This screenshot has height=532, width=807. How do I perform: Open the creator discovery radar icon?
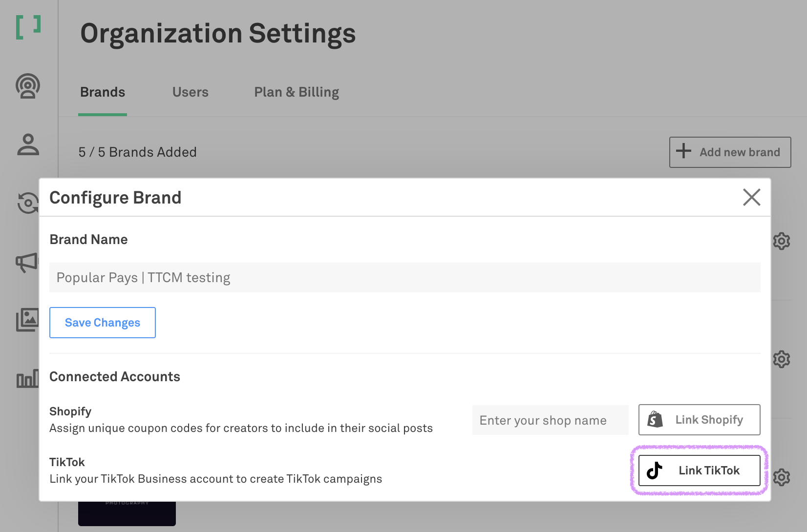coord(28,86)
